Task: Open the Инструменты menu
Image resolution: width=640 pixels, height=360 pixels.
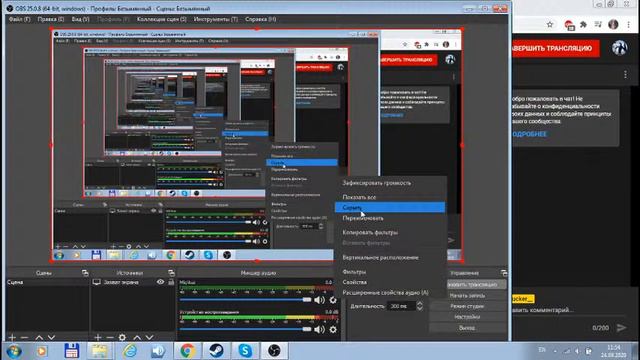Action: pos(216,19)
